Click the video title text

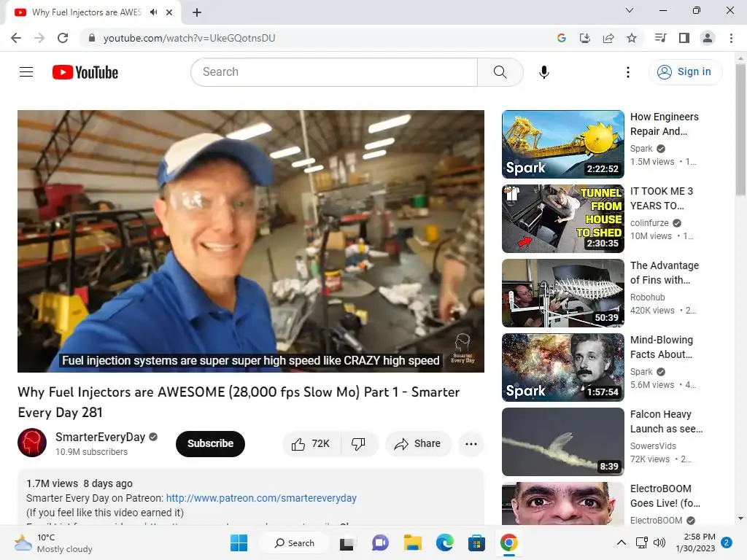pyautogui.click(x=239, y=402)
